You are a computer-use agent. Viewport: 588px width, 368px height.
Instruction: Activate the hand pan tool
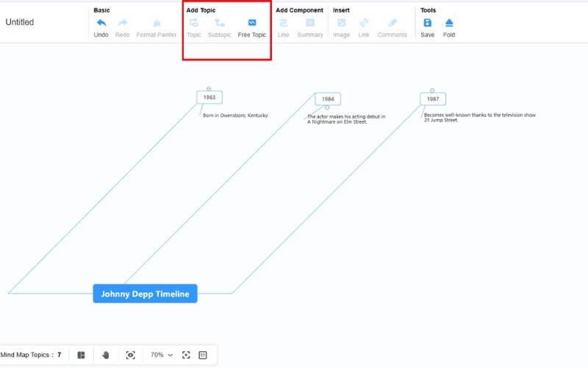pos(106,355)
